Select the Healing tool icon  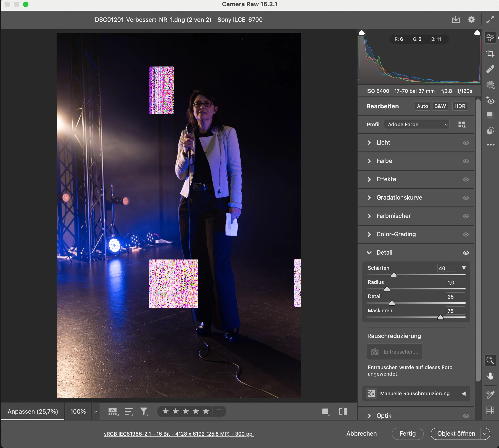coord(490,69)
